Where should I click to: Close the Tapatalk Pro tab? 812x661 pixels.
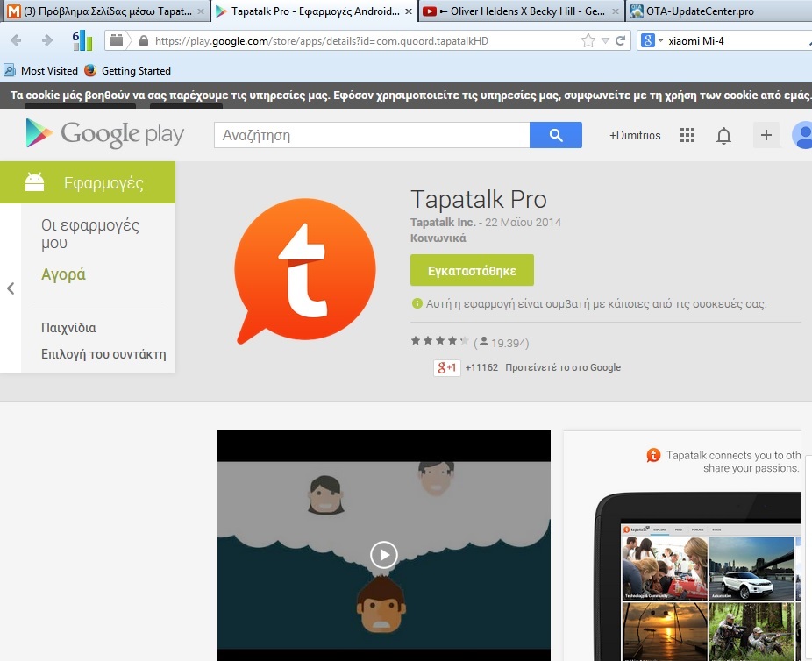pos(409,11)
